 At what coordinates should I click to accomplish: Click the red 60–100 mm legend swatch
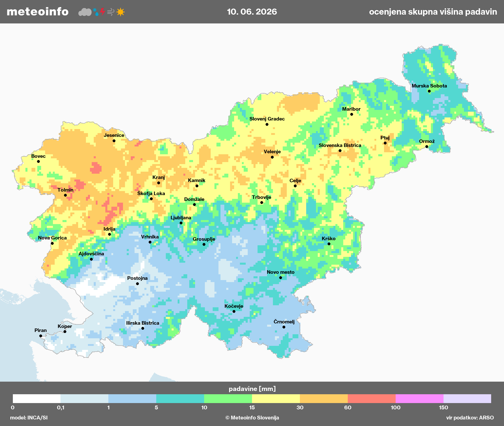point(371,399)
